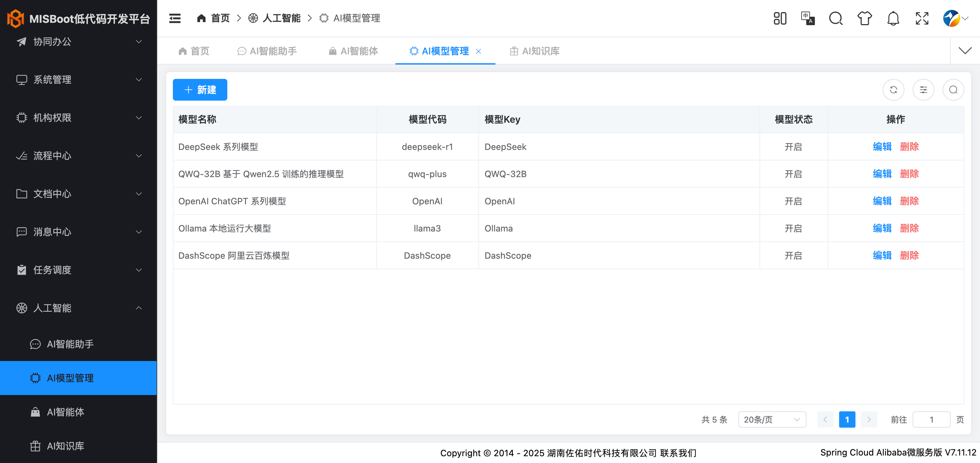The image size is (980, 463).
Task: Click the deepseek-r1 model code cell
Action: pos(427,147)
